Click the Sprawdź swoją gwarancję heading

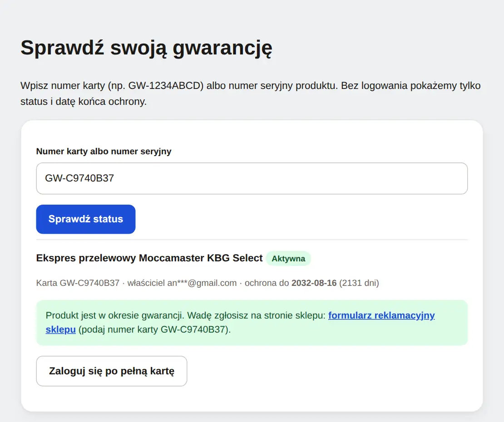coord(147,48)
